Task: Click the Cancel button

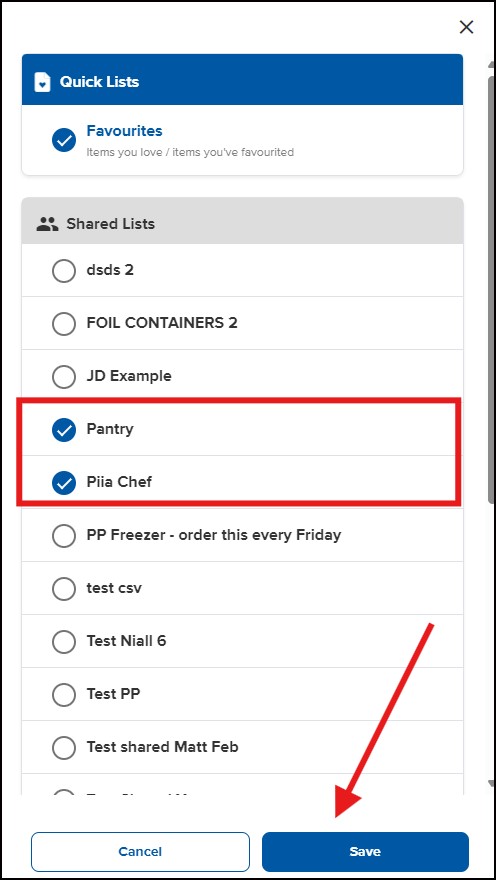Action: pos(140,851)
